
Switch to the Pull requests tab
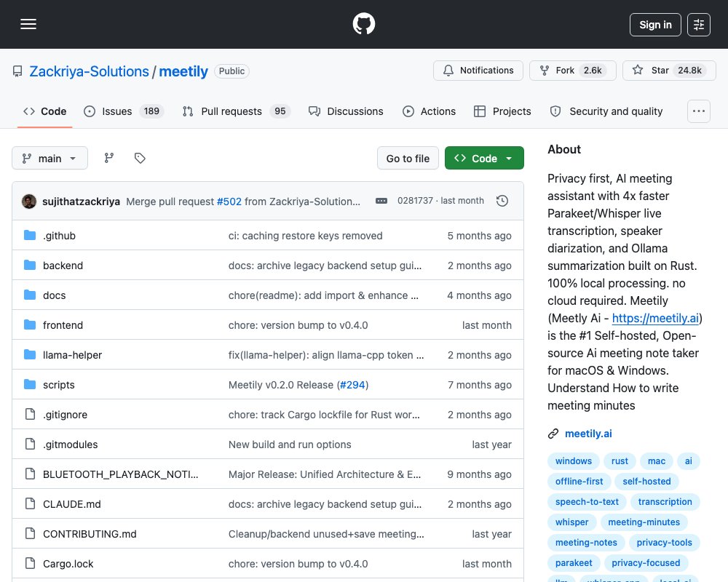click(x=237, y=111)
